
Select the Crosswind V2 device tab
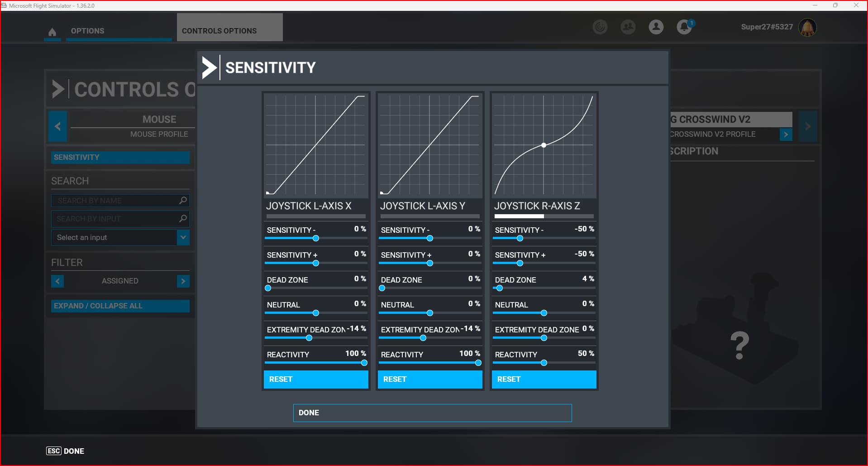coord(731,120)
